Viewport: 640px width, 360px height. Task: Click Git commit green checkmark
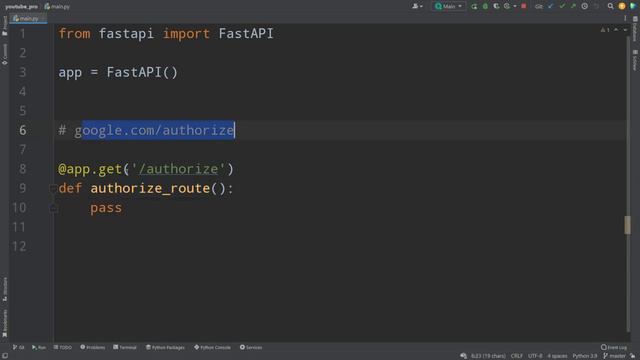coord(562,6)
